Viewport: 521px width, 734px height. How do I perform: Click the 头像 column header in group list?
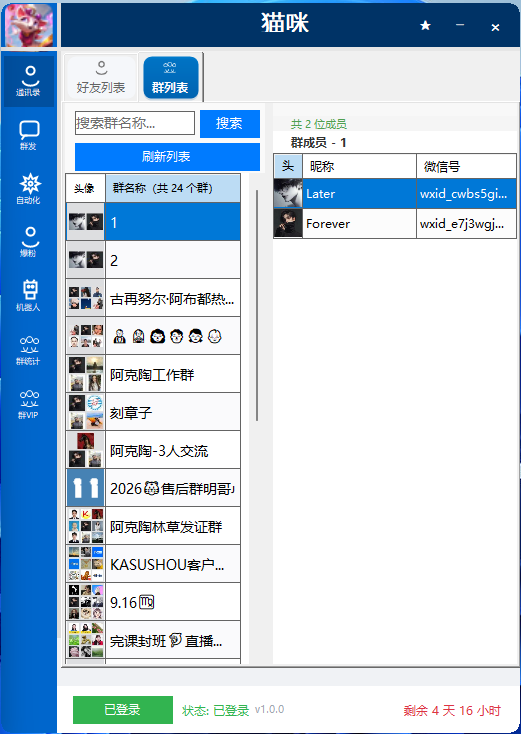pos(85,188)
